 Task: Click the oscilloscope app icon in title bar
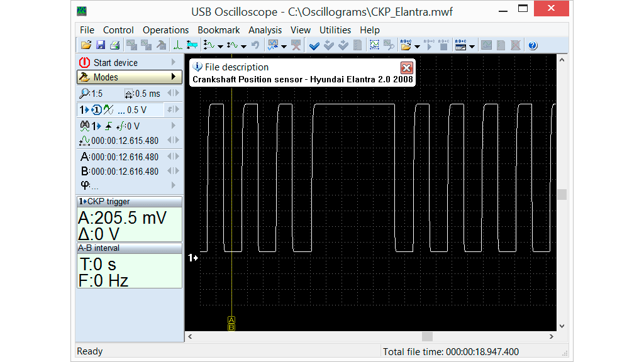82,11
